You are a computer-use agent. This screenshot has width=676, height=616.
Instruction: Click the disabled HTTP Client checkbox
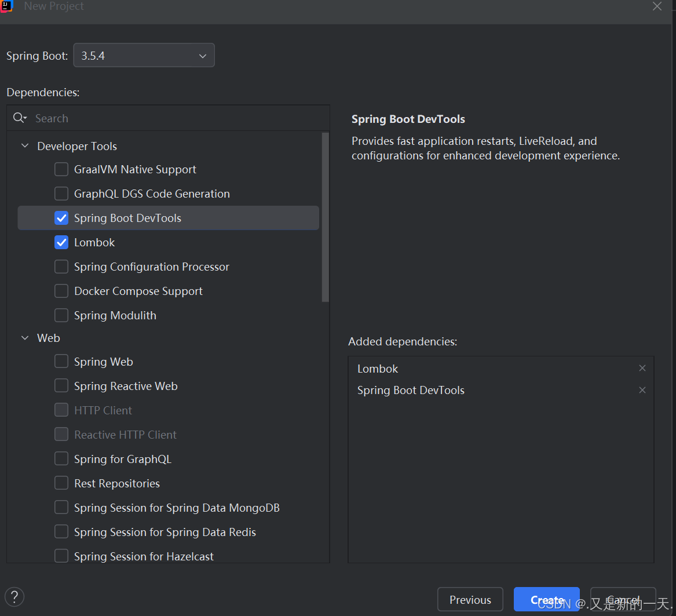(61, 410)
